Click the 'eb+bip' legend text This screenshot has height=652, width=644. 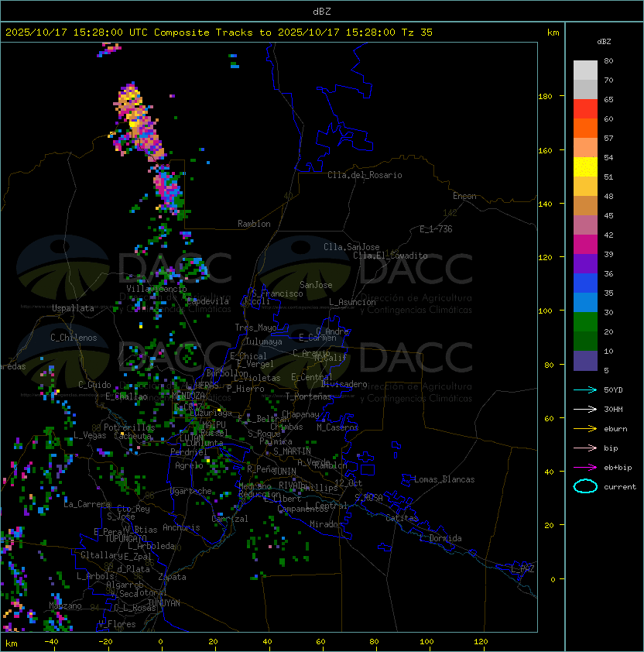618,468
